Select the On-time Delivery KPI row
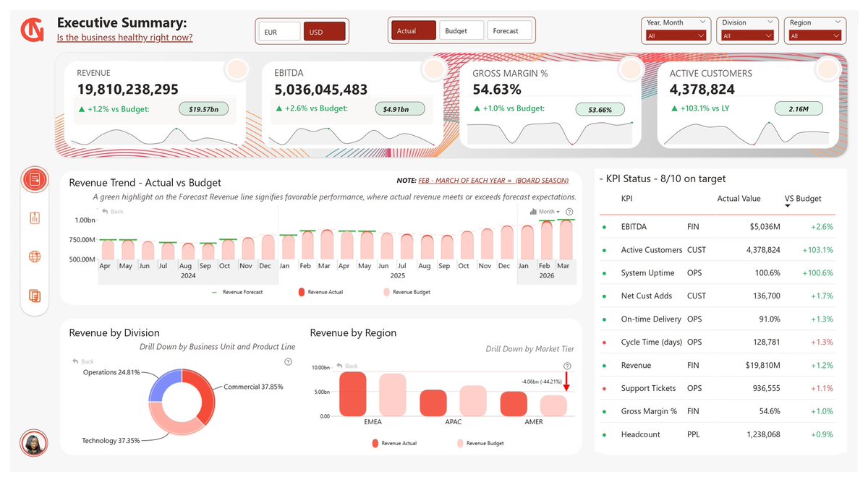The image size is (868, 482). pos(717,319)
